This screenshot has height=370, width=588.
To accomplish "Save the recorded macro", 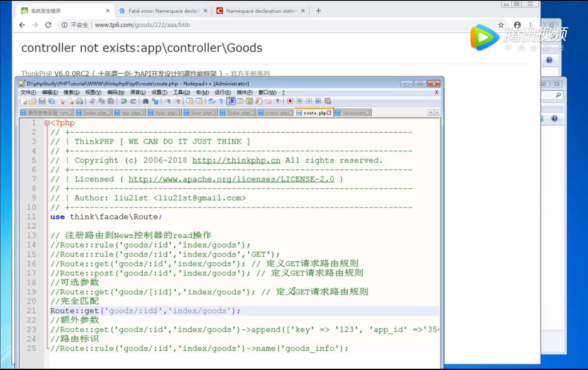I will pyautogui.click(x=327, y=101).
